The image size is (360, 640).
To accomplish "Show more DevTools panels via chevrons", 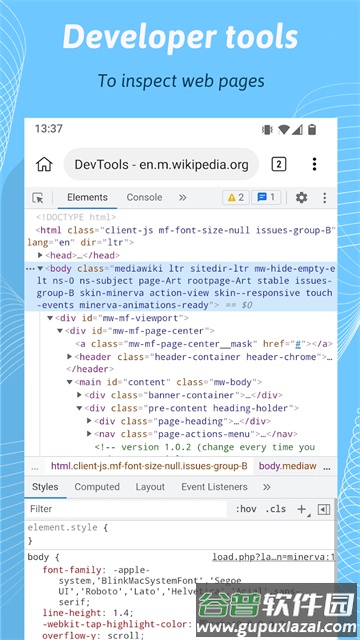I will (182, 198).
